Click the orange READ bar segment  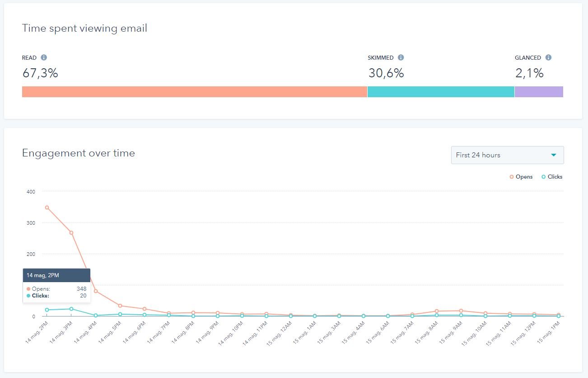click(195, 92)
